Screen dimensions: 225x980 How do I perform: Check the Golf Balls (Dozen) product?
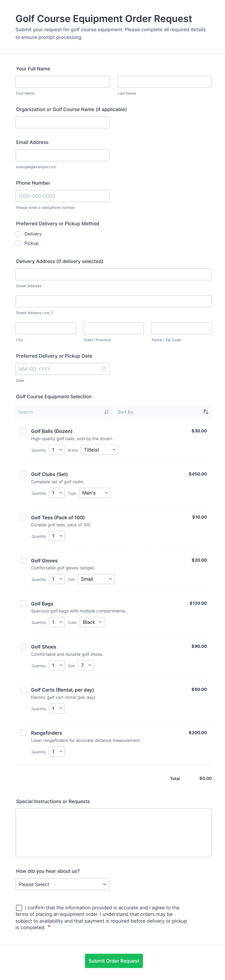point(23,431)
